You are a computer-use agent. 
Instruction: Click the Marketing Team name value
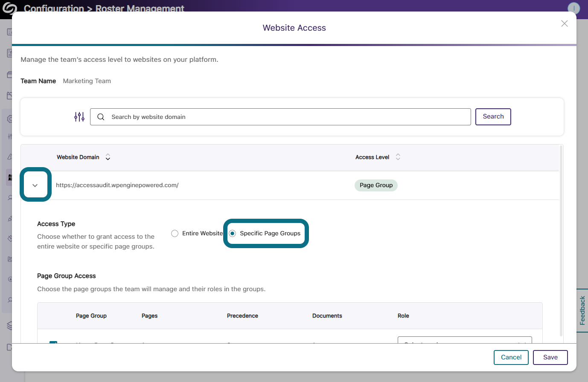pyautogui.click(x=87, y=81)
